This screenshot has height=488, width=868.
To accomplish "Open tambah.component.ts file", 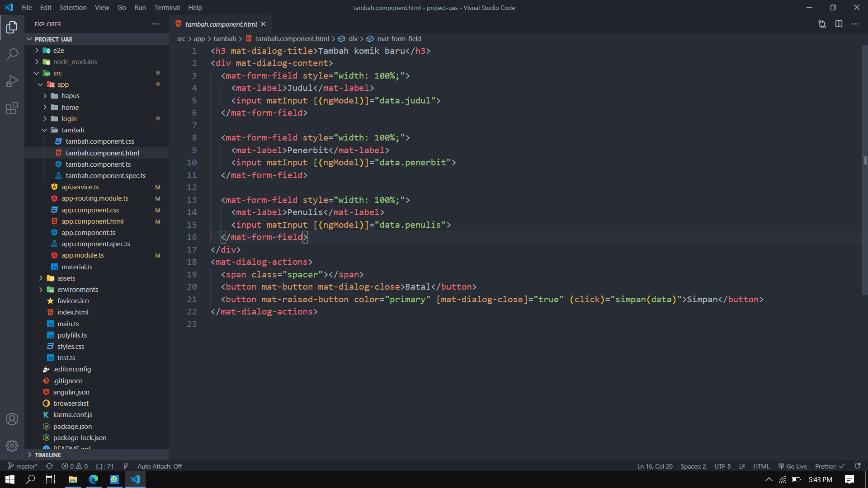I will [97, 164].
